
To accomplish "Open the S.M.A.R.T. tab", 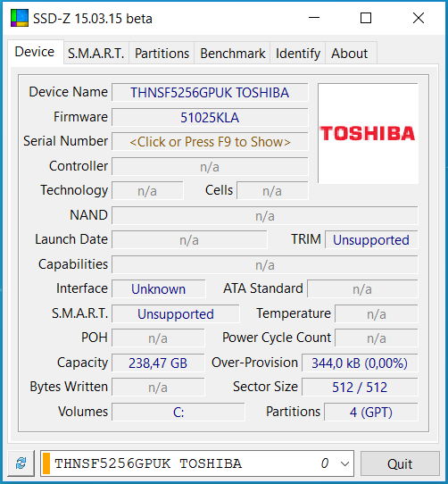I will click(x=96, y=54).
